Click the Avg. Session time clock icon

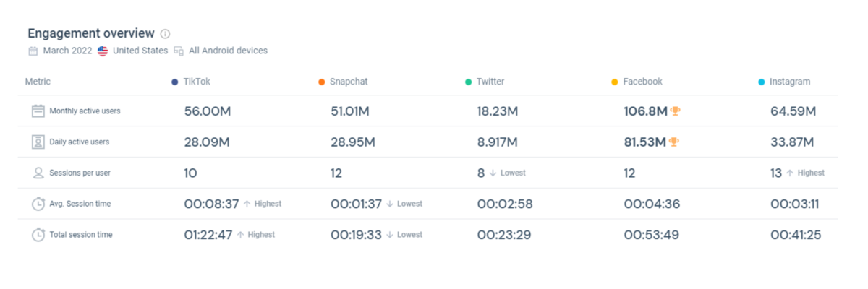click(x=38, y=204)
